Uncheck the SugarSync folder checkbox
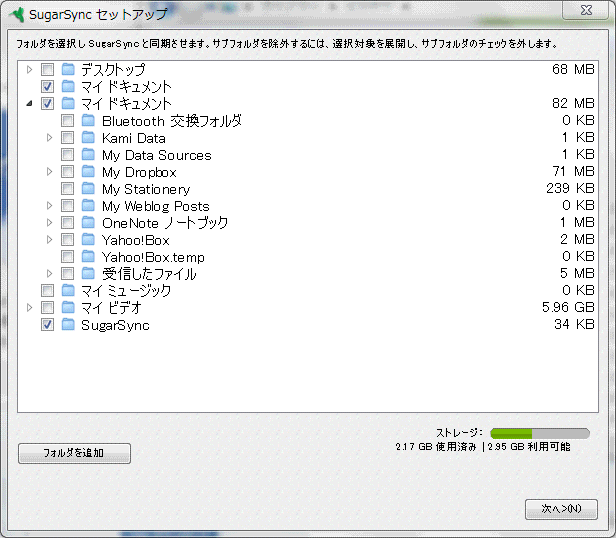This screenshot has width=616, height=538. (x=48, y=325)
